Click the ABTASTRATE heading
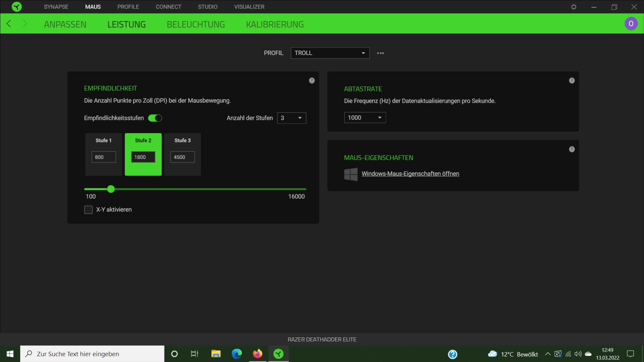Viewport: 644px width, 362px height. click(x=363, y=89)
